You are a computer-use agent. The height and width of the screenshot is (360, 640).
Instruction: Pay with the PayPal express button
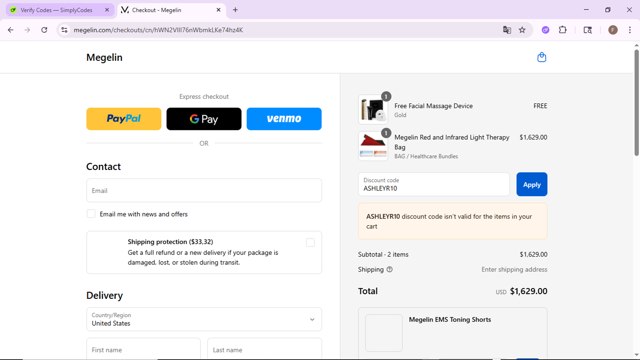(x=124, y=119)
